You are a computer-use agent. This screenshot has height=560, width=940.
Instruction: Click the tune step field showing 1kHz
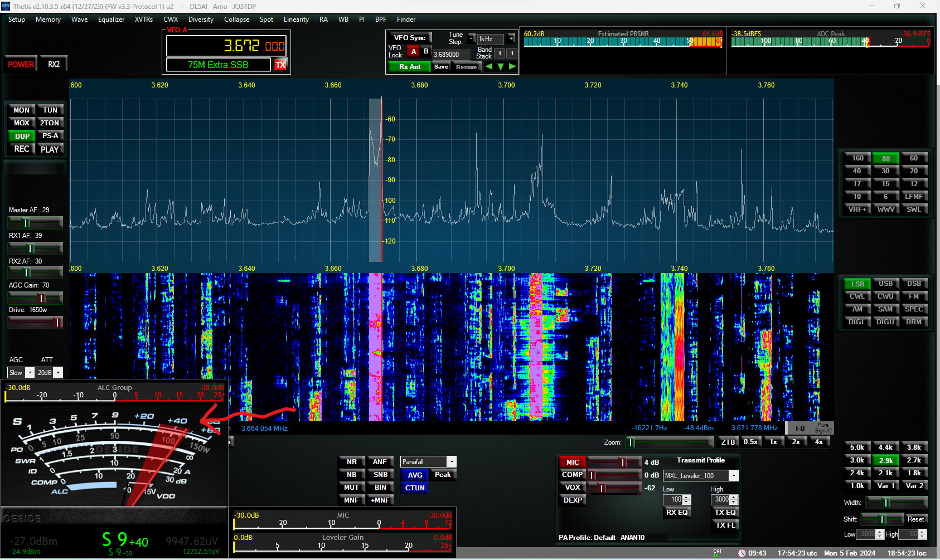click(490, 38)
